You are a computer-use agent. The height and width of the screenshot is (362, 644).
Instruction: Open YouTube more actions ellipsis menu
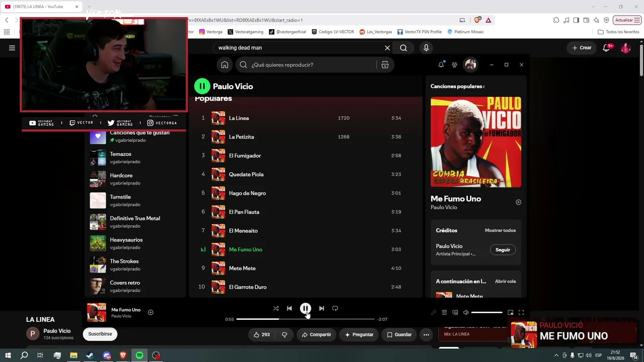[x=426, y=334]
